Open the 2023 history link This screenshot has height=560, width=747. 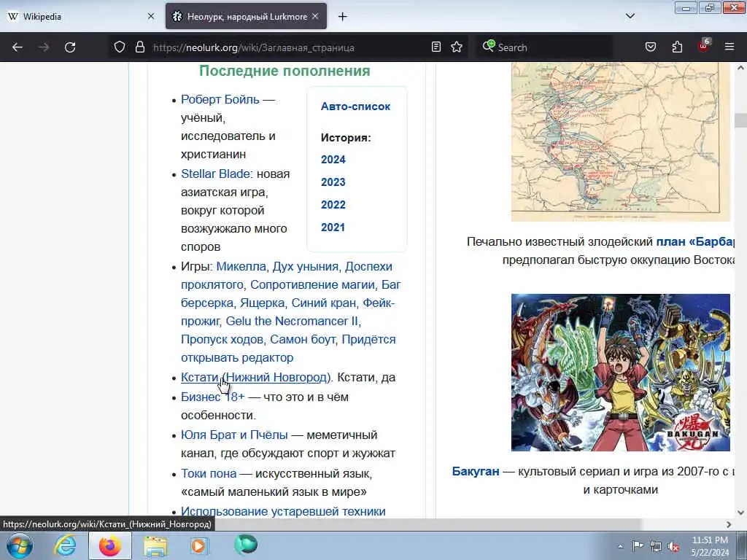pos(333,182)
